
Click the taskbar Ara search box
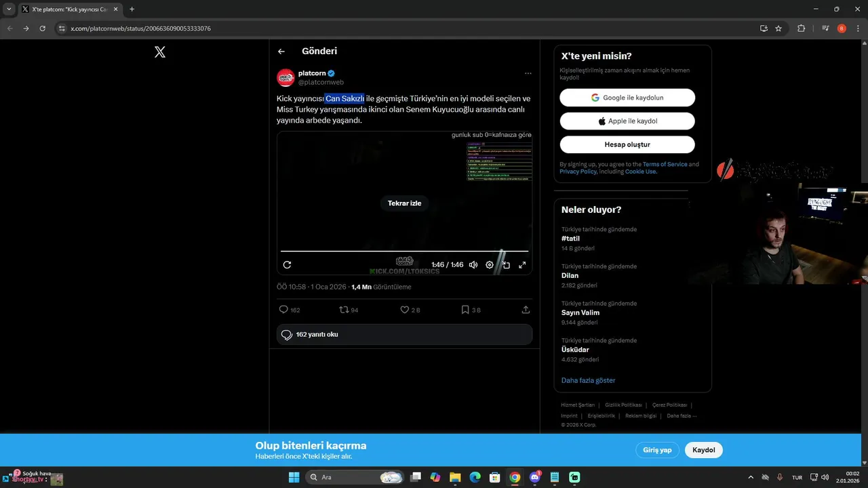pos(353,477)
